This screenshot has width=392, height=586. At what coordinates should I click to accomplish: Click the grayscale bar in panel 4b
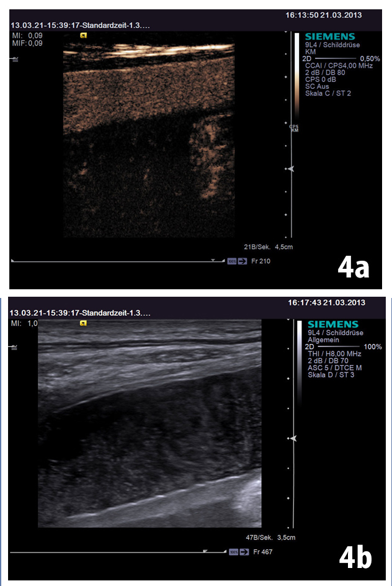(x=299, y=360)
